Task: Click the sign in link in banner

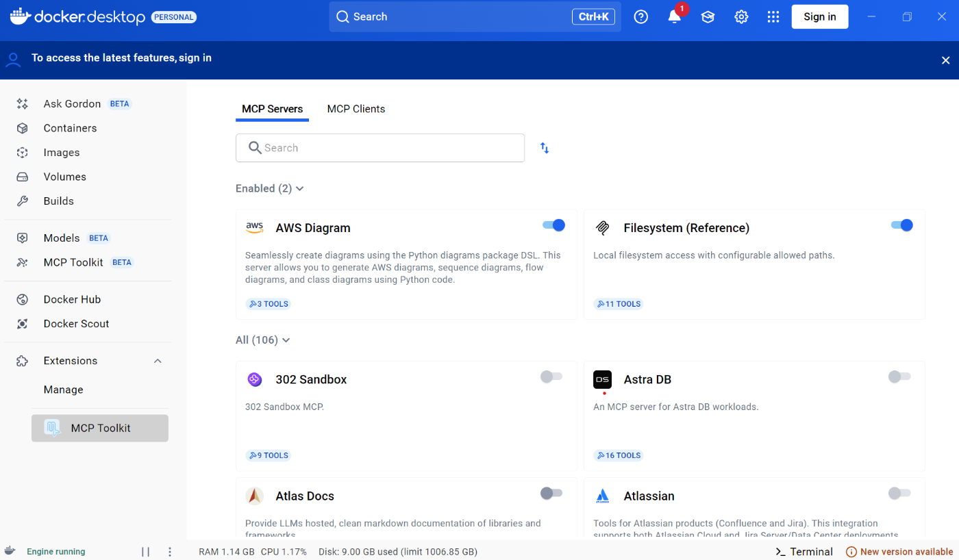Action: (195, 58)
